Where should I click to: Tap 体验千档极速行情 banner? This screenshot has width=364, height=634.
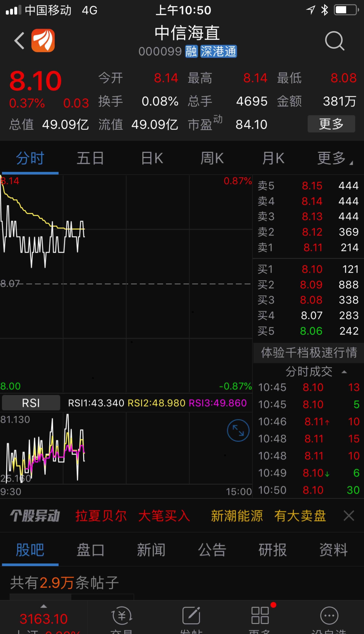[x=309, y=353]
